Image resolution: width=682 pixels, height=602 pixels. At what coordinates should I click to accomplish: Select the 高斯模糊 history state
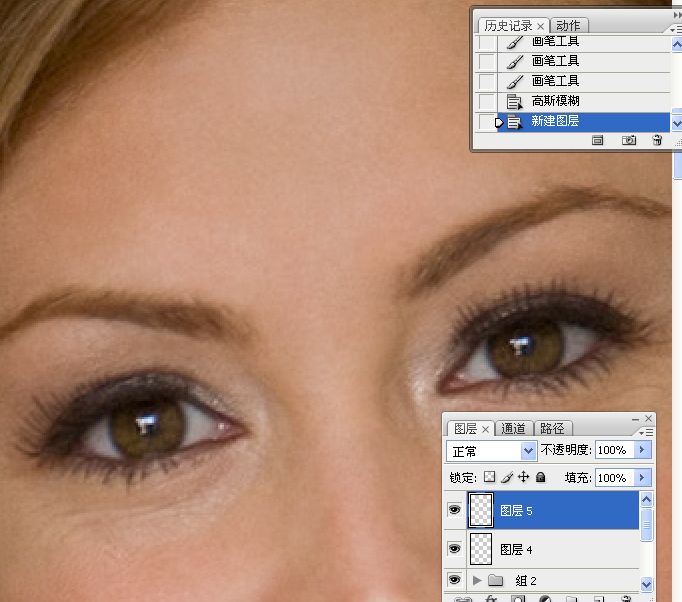(583, 101)
